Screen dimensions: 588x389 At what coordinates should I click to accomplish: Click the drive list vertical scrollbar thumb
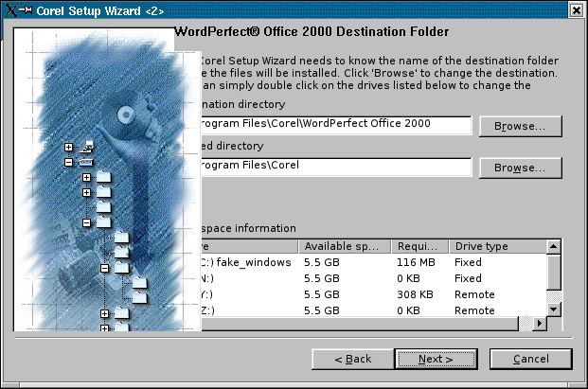point(555,272)
